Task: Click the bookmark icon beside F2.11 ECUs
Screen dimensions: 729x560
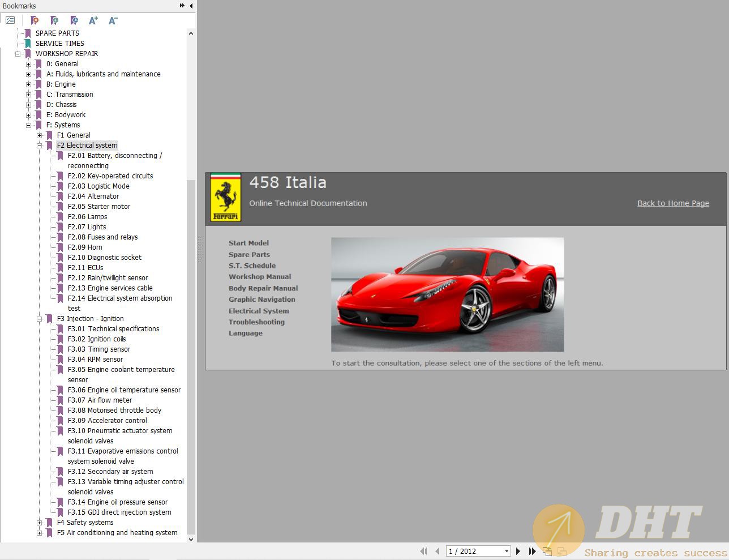Action: (60, 268)
